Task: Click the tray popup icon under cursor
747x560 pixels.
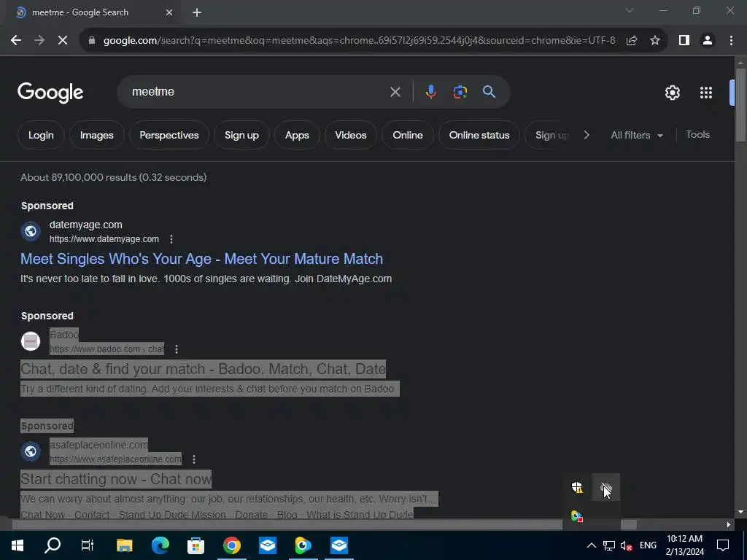Action: coord(606,487)
